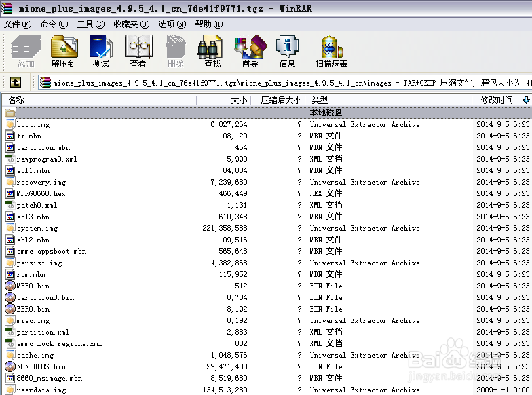This screenshot has height=395, width=532.
Task: Click the WinRAR title bar app icon
Action: [x=7, y=8]
